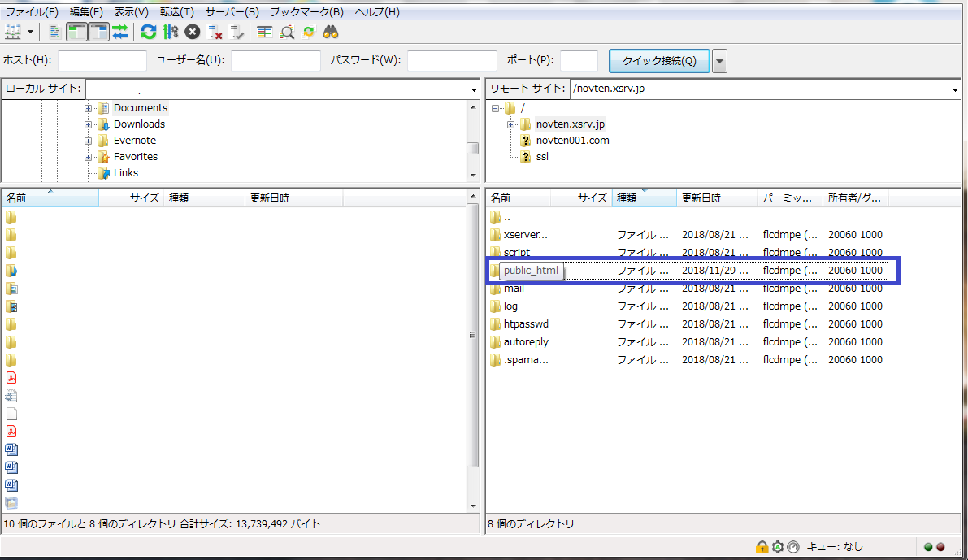Click the ホスト(H) input field
This screenshot has height=560, width=968.
tap(102, 61)
